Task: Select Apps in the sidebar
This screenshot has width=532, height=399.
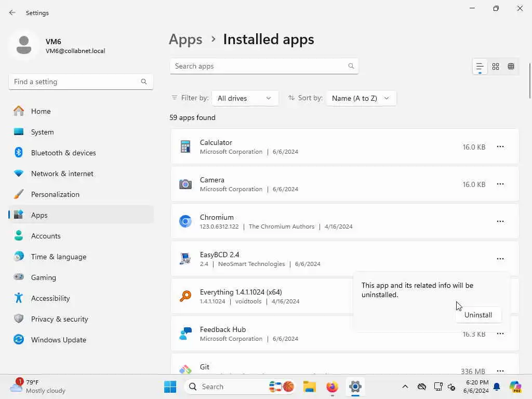Action: tap(81, 215)
